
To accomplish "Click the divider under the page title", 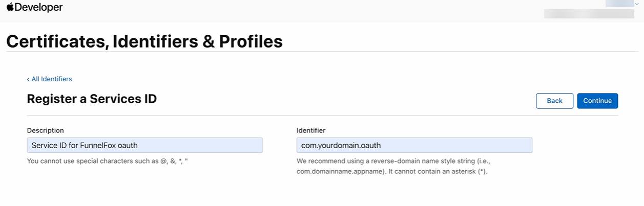I will [x=322, y=52].
